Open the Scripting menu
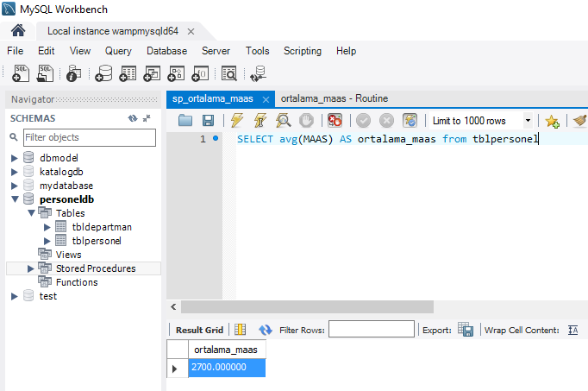This screenshot has height=391, width=588. pyautogui.click(x=303, y=51)
